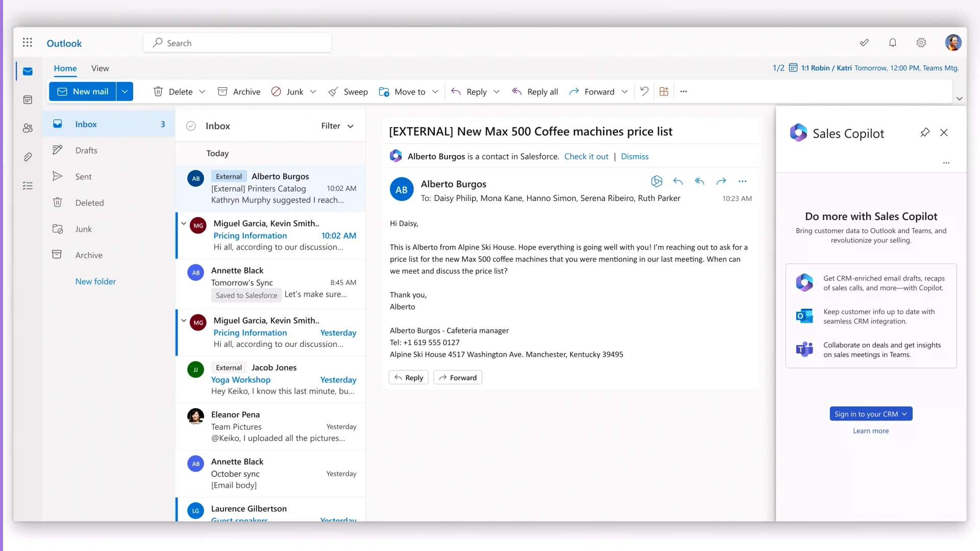Expand the New mail dropdown arrow

pos(125,91)
